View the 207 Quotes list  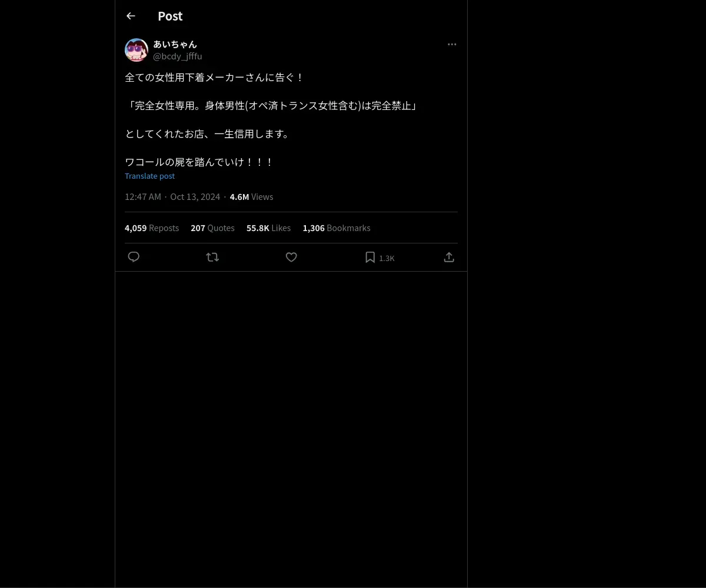[x=212, y=228]
